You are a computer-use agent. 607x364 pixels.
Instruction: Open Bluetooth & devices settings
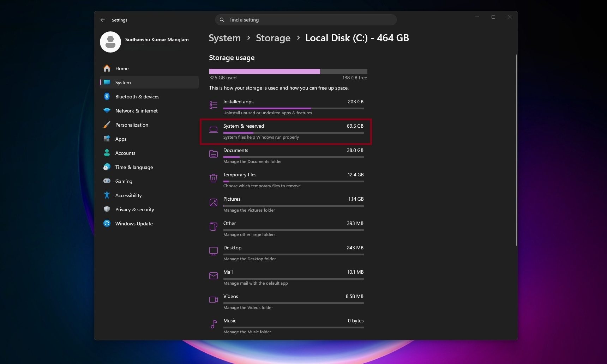tap(149, 97)
